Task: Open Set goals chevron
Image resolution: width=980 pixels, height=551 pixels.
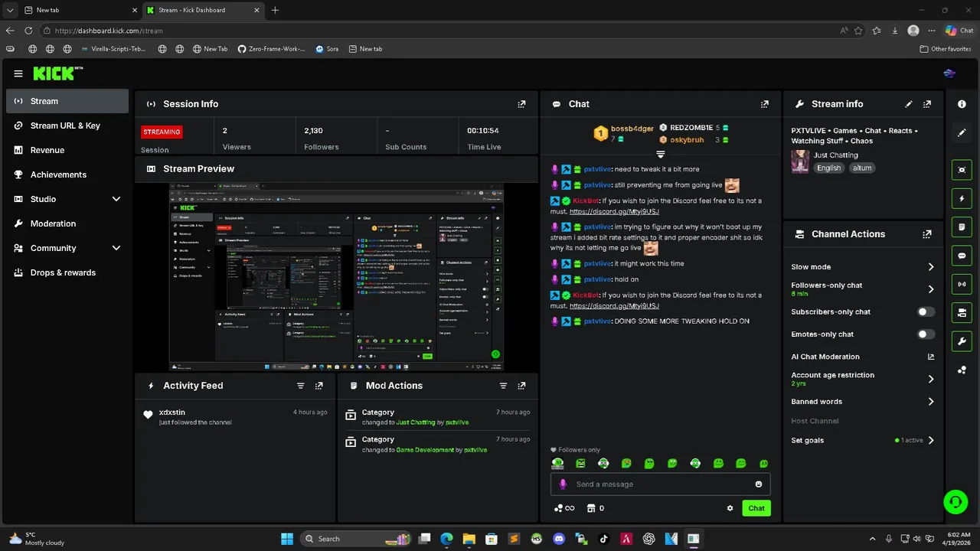Action: pos(931,441)
